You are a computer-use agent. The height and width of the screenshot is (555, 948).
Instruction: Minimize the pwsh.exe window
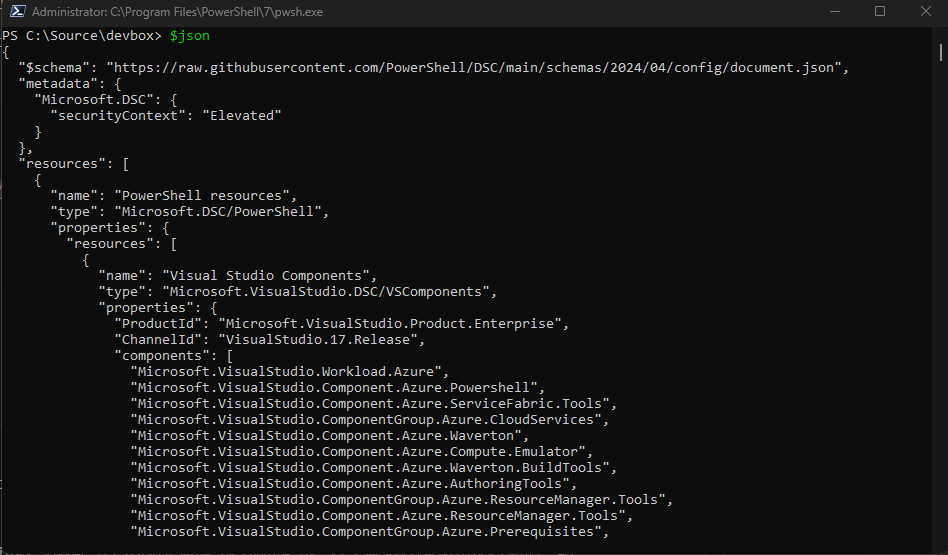(835, 11)
